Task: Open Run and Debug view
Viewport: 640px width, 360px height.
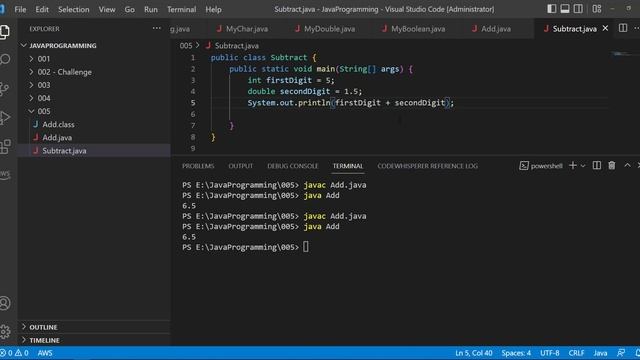Action: tap(5, 118)
